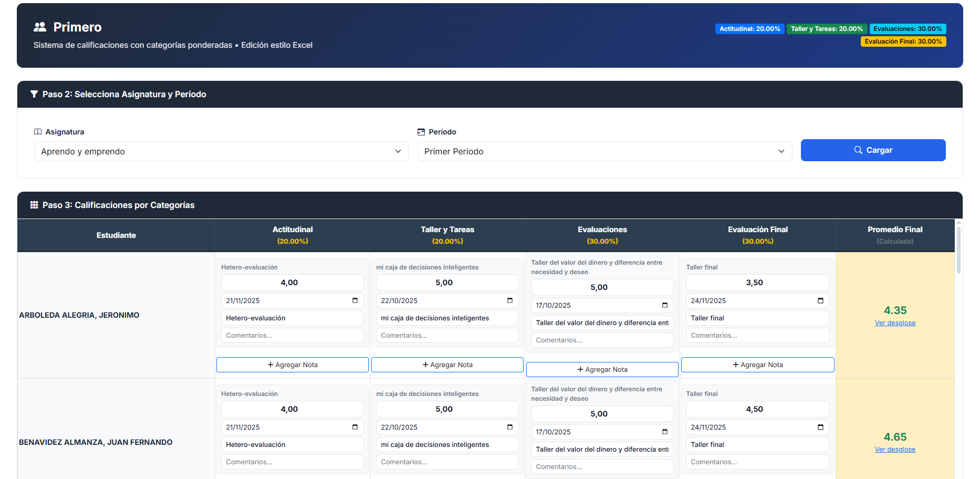Click the people group icon beside Primero
The height and width of the screenshot is (479, 980).
(40, 27)
